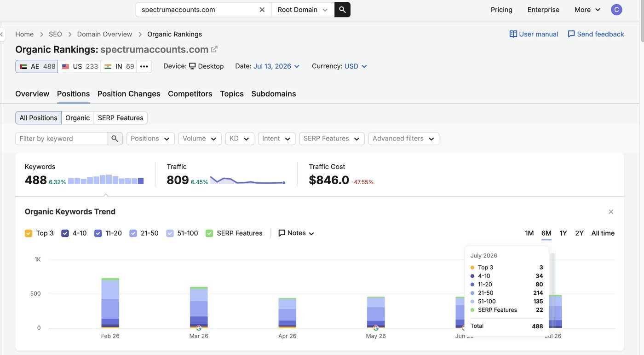Go to Home breadcrumb
The image size is (644, 355).
coord(24,34)
